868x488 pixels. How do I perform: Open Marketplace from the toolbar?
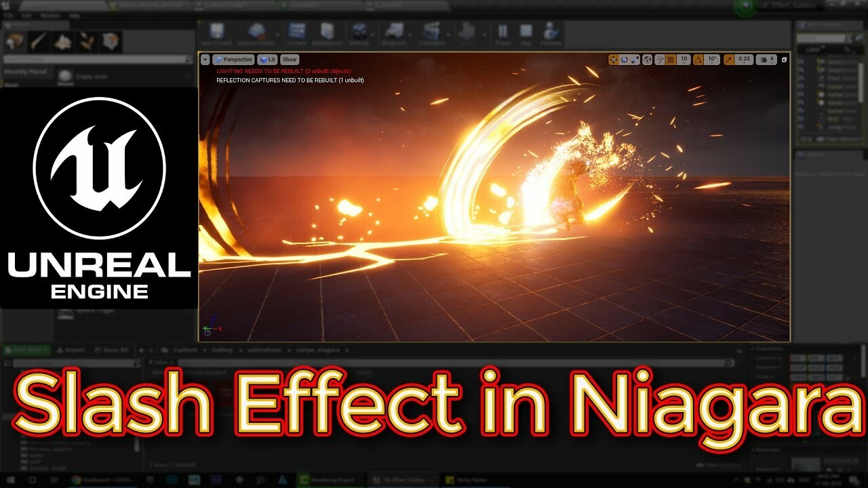click(x=328, y=34)
